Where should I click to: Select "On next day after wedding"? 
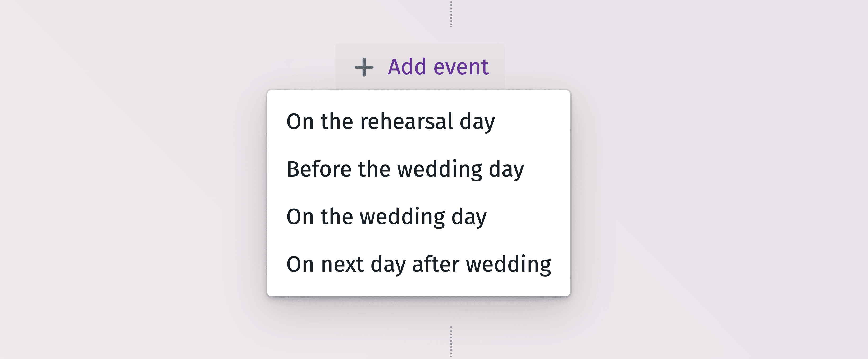tap(418, 264)
